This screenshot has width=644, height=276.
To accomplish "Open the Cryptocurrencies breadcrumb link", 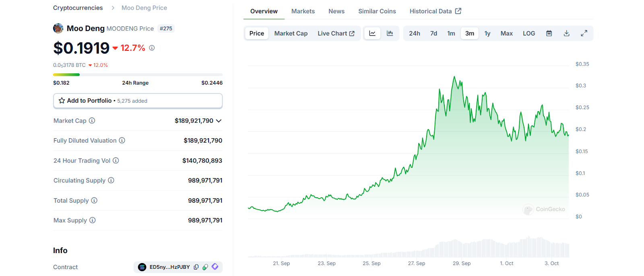I will click(x=78, y=8).
